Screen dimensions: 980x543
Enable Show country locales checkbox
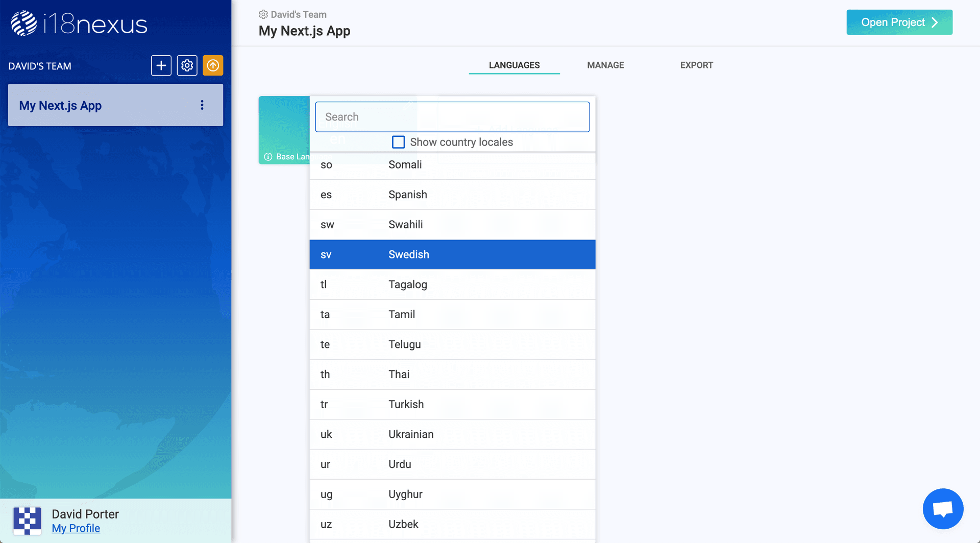(x=398, y=142)
